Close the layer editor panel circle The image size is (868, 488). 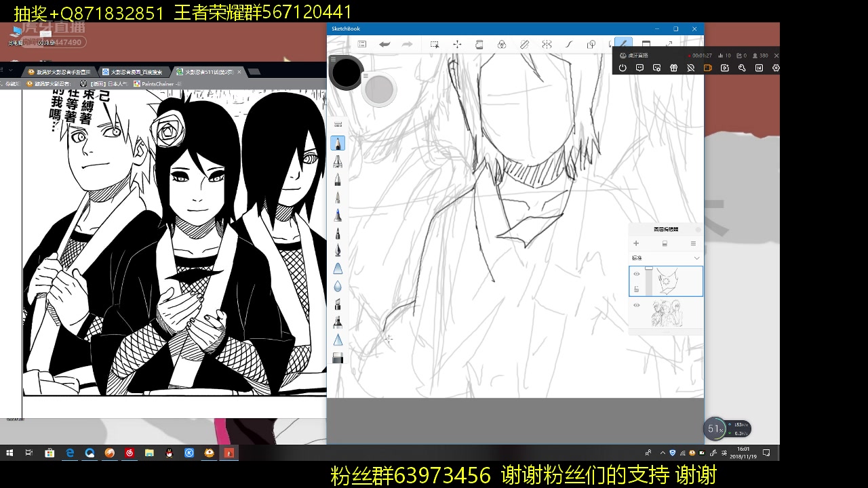coord(698,229)
